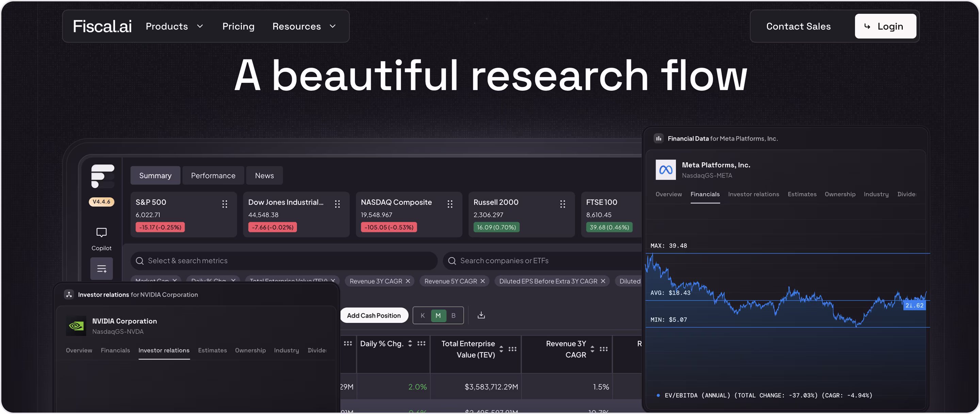980x414 pixels.
Task: Click the S&P 500 -15.17 (-0.25%) badge
Action: (x=160, y=227)
